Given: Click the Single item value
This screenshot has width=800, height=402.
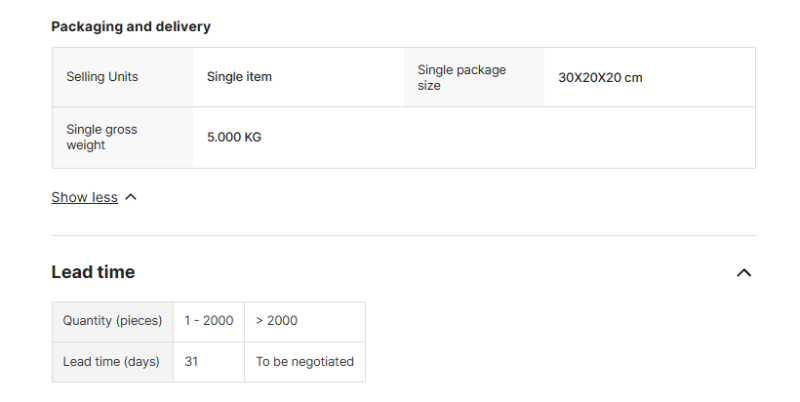Looking at the screenshot, I should click(239, 77).
